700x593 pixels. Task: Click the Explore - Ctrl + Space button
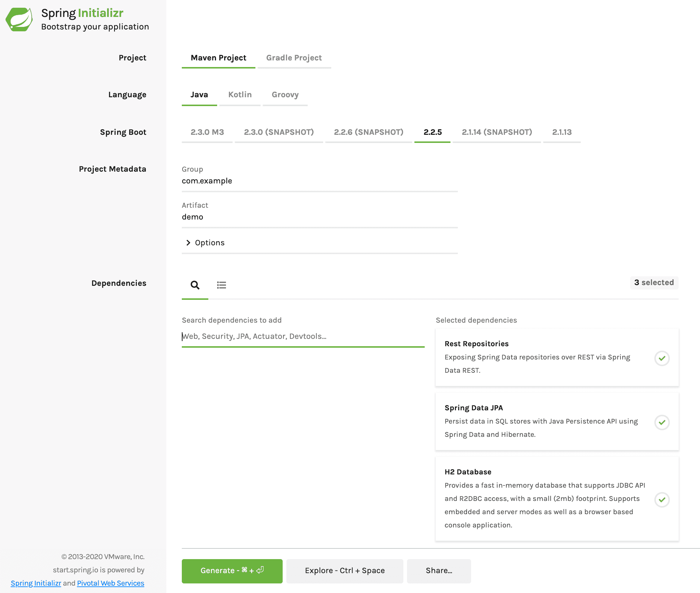345,571
